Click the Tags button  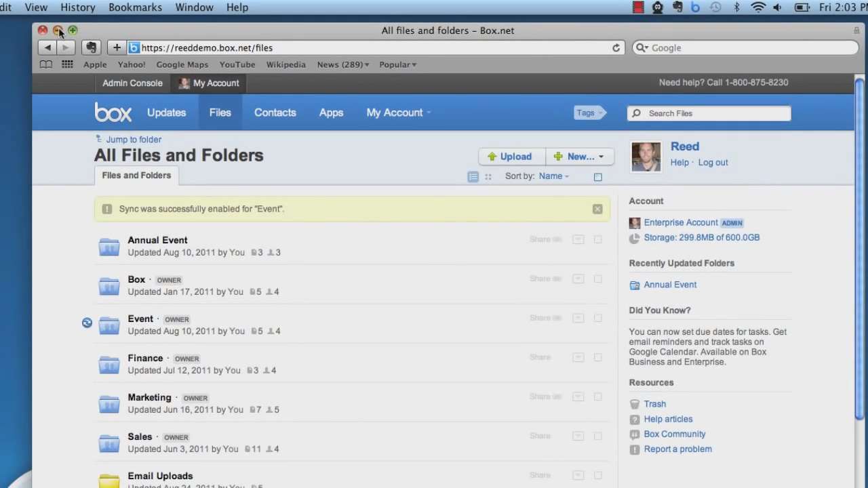(x=589, y=113)
